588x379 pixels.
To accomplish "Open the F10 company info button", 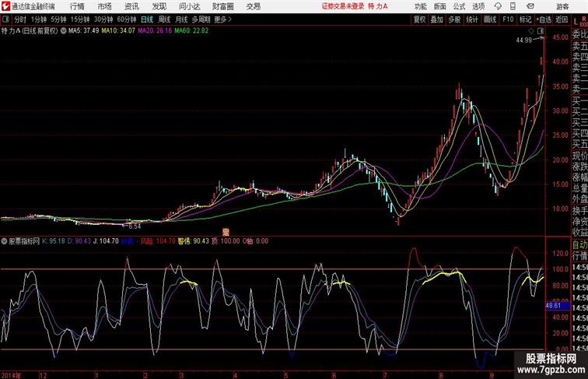I will coord(508,19).
